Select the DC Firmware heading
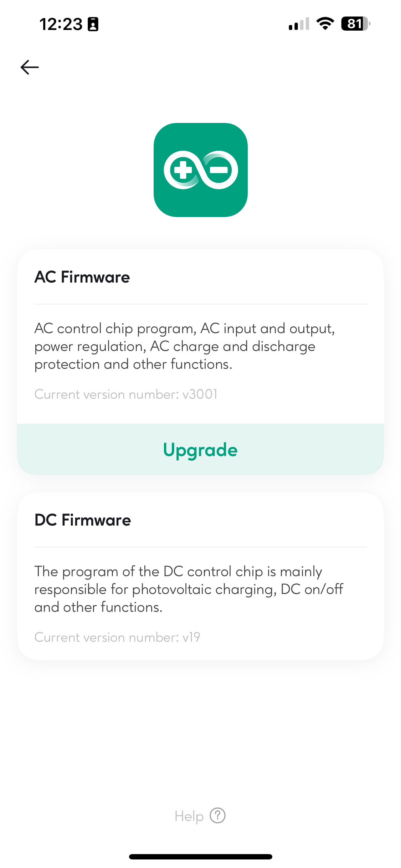The height and width of the screenshot is (868, 401). tap(83, 520)
